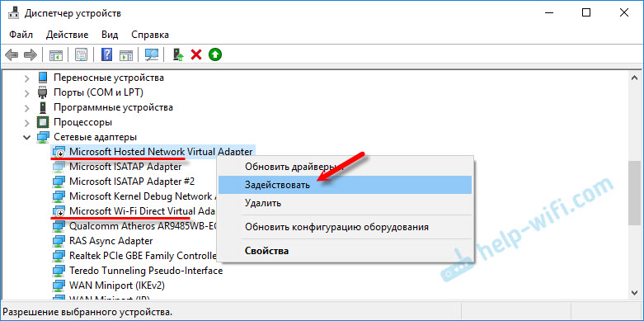This screenshot has width=644, height=321.
Task: Choose Свойства in context menu
Action: click(345, 251)
